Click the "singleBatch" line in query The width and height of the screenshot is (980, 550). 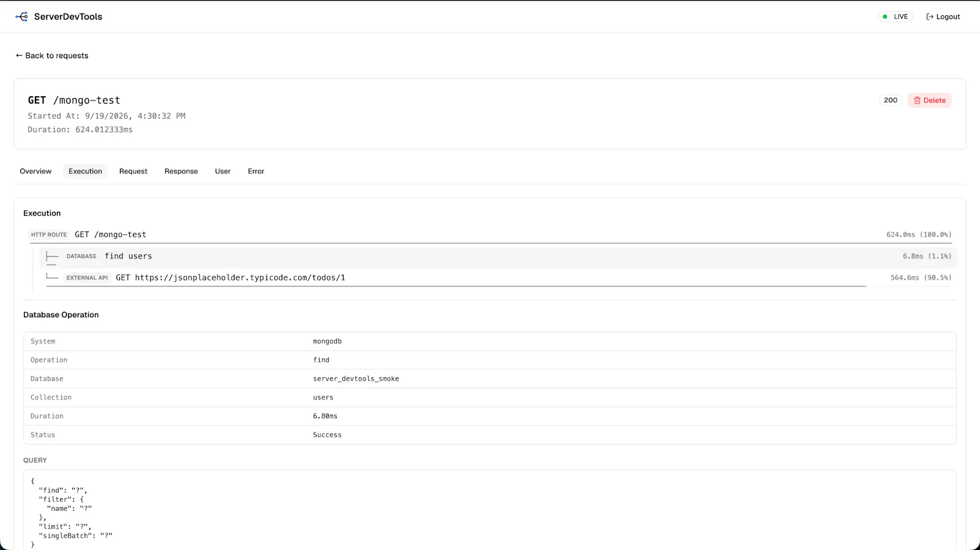pyautogui.click(x=75, y=536)
